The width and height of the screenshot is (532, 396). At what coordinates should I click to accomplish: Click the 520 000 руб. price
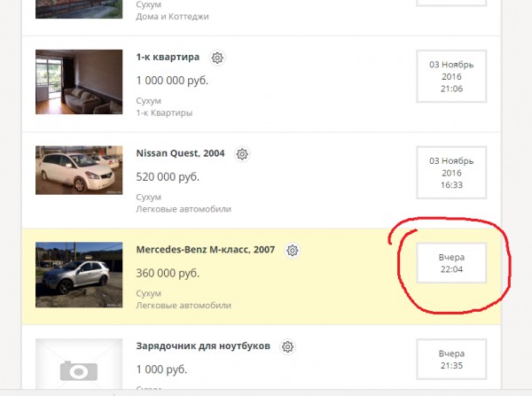click(168, 177)
